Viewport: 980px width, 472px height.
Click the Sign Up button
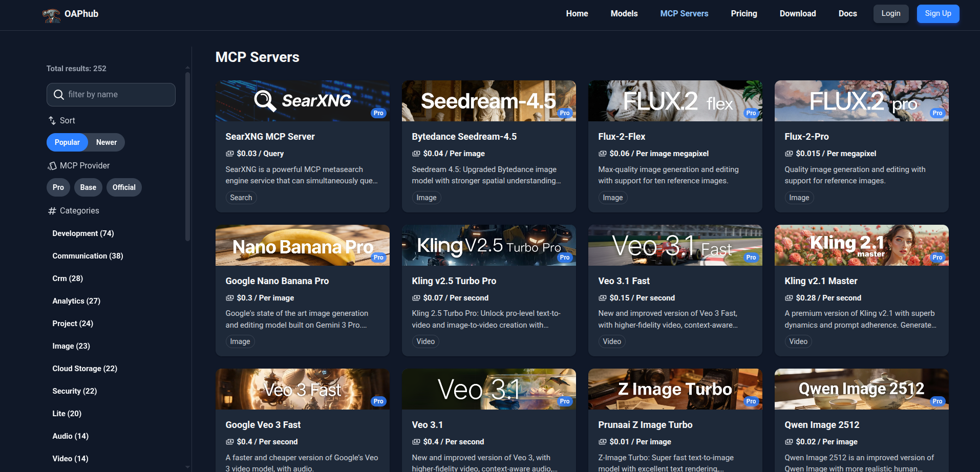click(938, 13)
